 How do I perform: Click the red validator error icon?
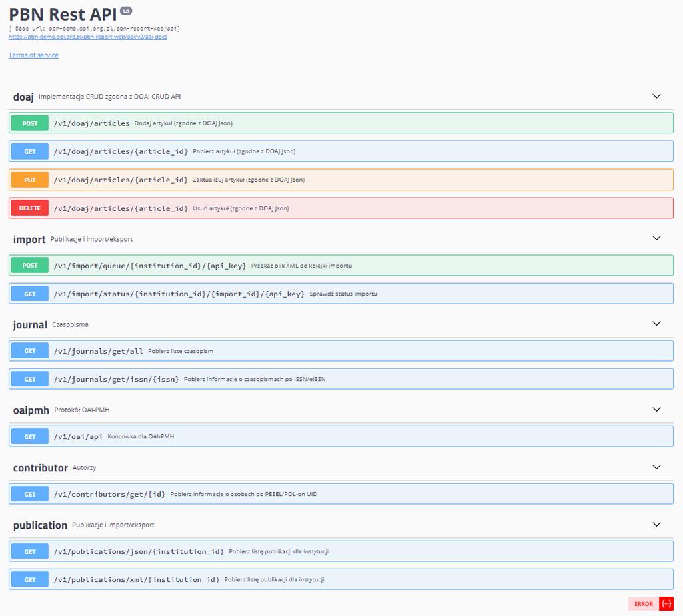pyautogui.click(x=666, y=604)
